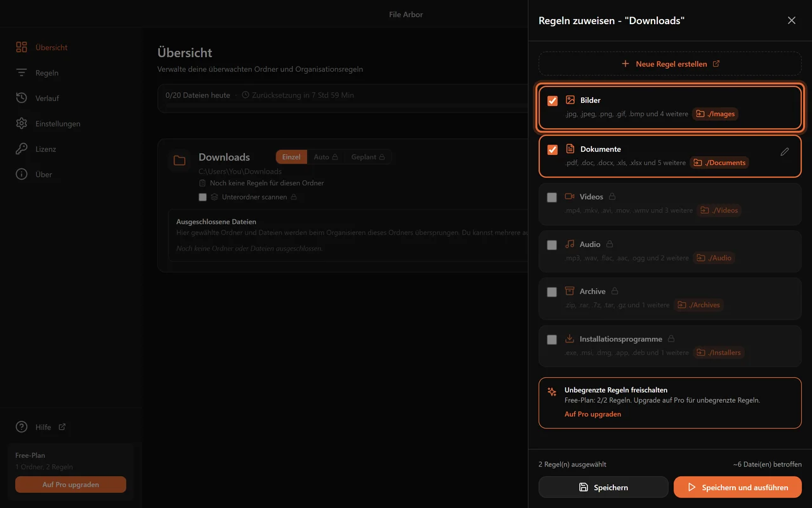Image resolution: width=812 pixels, height=508 pixels.
Task: Close the Regeln zuweisen panel
Action: (792, 20)
